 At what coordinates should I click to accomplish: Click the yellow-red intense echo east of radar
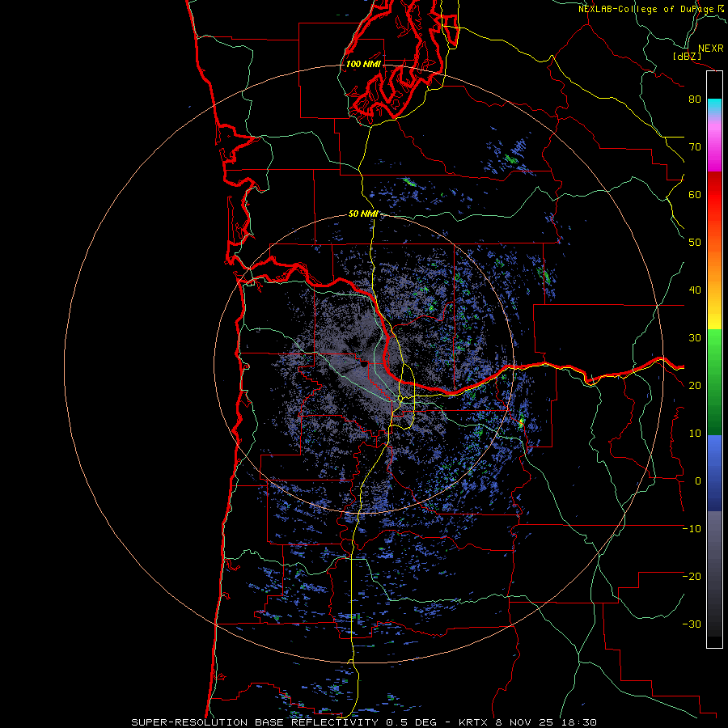[x=521, y=422]
